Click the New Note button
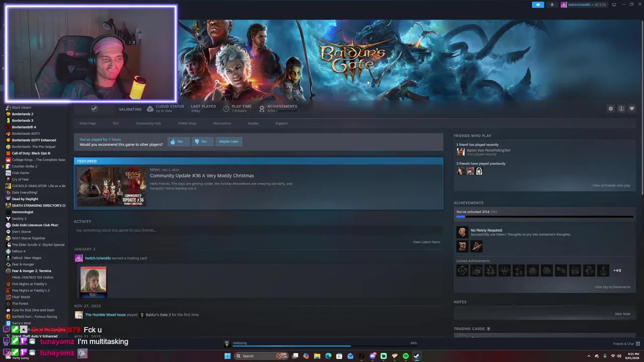This screenshot has height=362, width=644. [622, 314]
